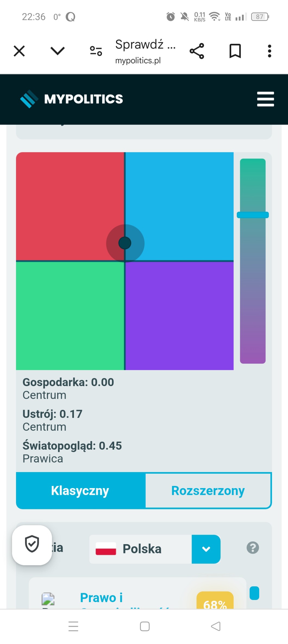Go to MyPolitics logo home
Screen dimensions: 288x644
tap(71, 99)
